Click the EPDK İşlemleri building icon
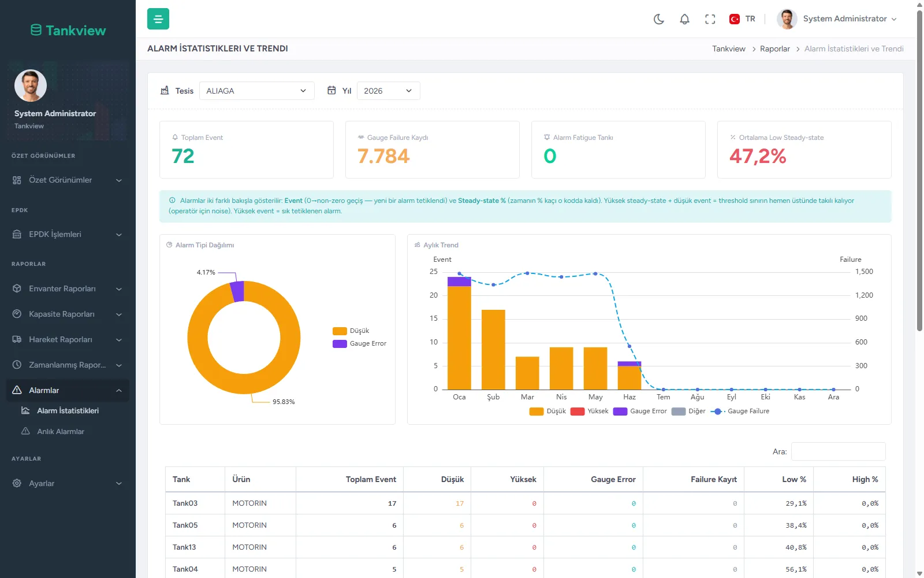 click(x=17, y=235)
